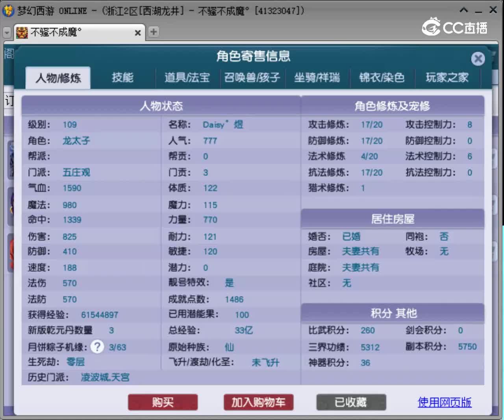Click the 总经验 value 33亿

click(x=244, y=330)
